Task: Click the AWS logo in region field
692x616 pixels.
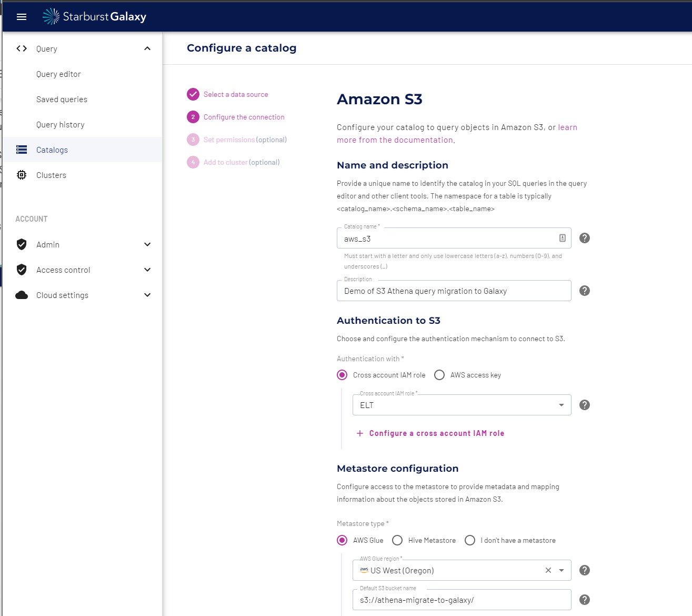Action: click(364, 570)
